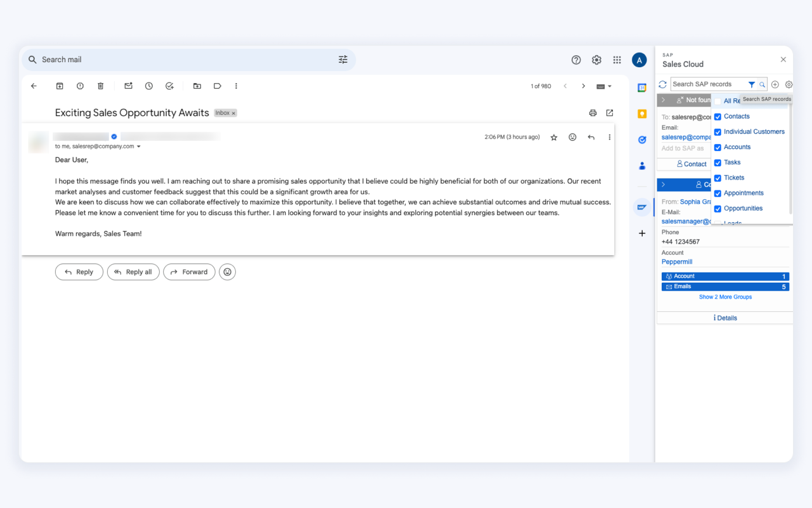
Task: Open the Peppermill account link
Action: click(x=676, y=262)
